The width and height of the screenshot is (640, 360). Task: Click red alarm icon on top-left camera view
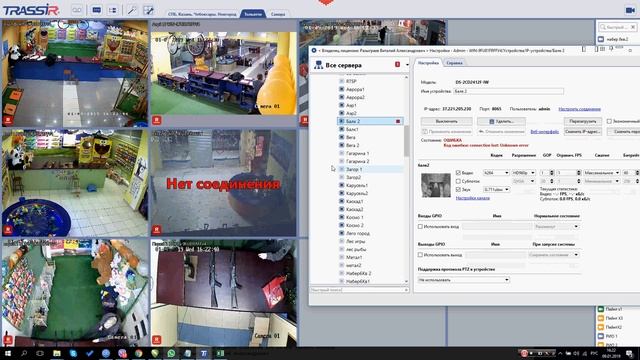click(x=8, y=120)
